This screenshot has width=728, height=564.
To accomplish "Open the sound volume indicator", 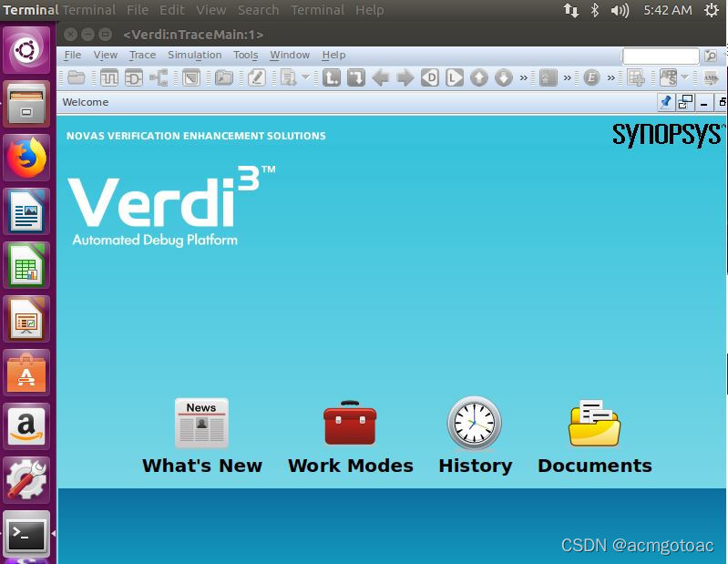I will coord(620,10).
